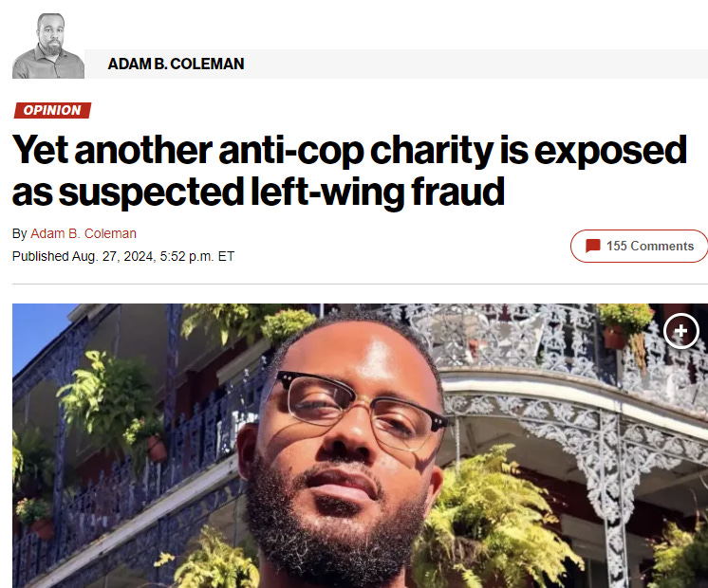The height and width of the screenshot is (588, 708).
Task: Click the red OPINION section tag
Action: coord(52,110)
